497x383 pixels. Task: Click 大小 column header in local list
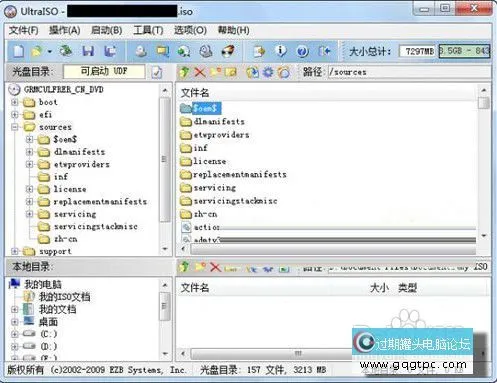coord(379,288)
